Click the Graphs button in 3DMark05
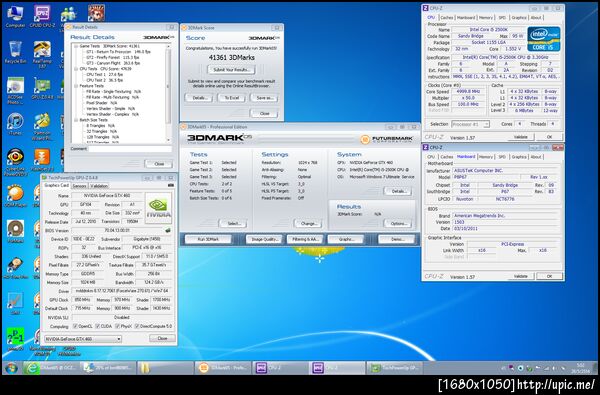 click(346, 239)
